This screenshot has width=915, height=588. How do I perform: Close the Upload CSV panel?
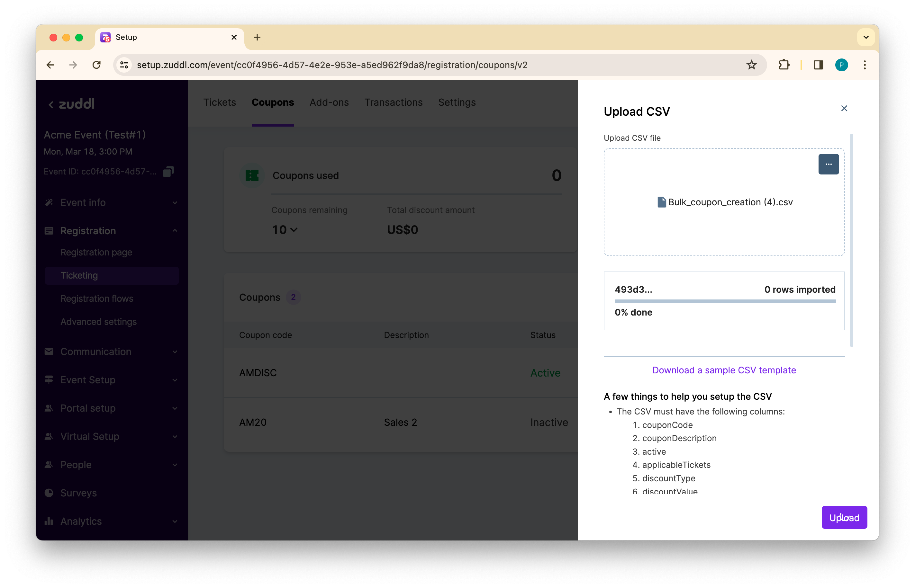click(x=844, y=108)
